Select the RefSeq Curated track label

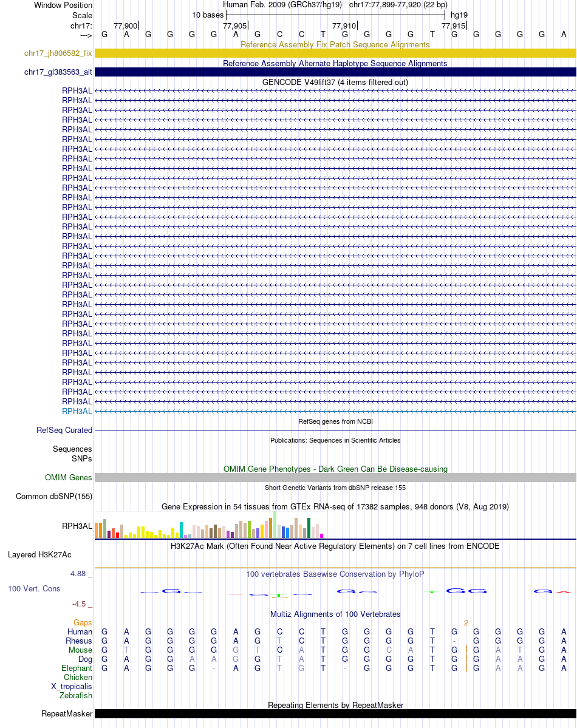click(64, 430)
